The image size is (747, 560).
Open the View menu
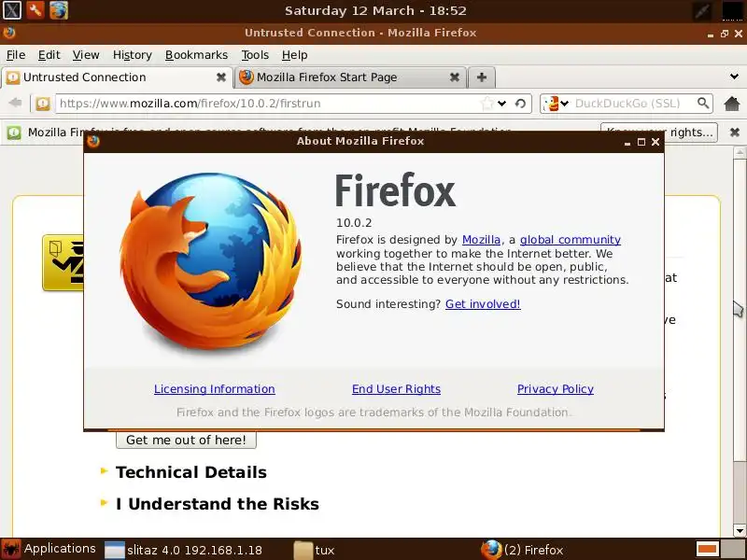[86, 55]
